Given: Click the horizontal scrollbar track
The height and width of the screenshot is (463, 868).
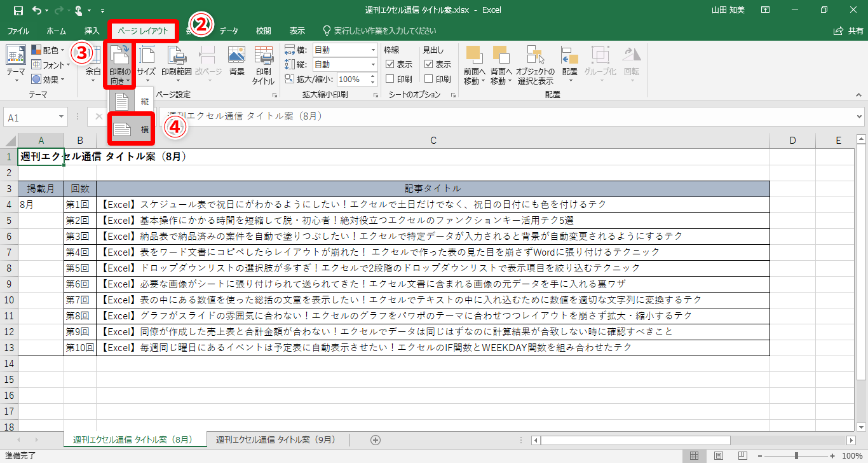Looking at the screenshot, I should (789, 440).
